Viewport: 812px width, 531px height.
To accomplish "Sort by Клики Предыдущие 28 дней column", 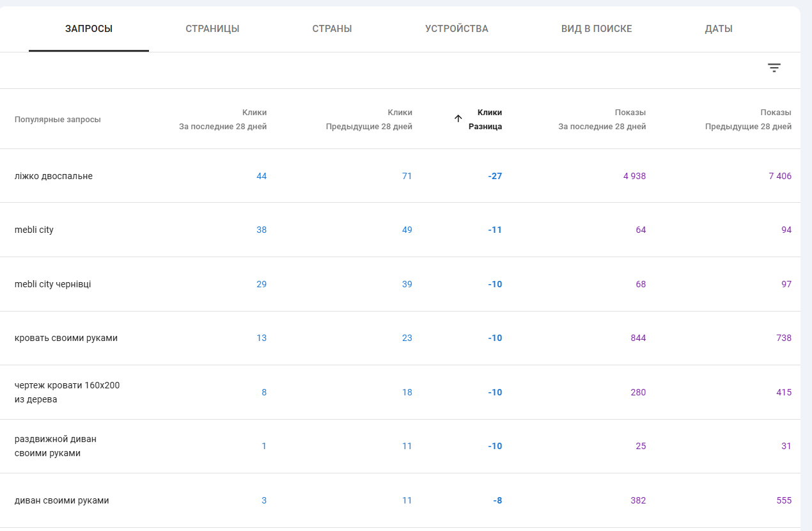I will click(x=369, y=120).
